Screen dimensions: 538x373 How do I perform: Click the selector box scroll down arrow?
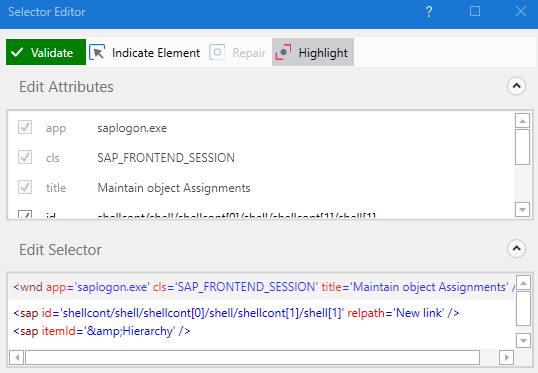click(523, 340)
